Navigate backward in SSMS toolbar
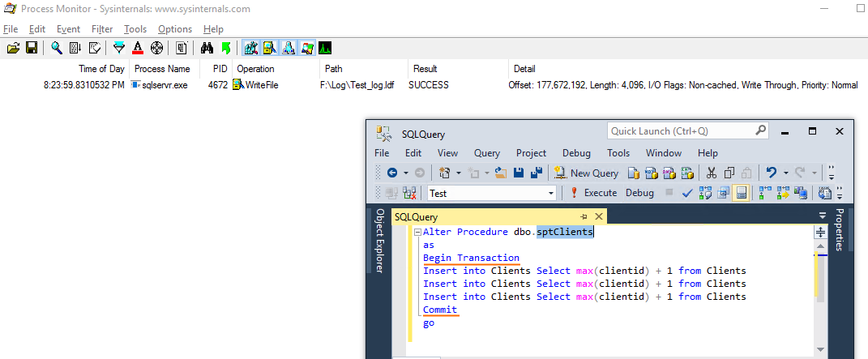 (x=392, y=173)
